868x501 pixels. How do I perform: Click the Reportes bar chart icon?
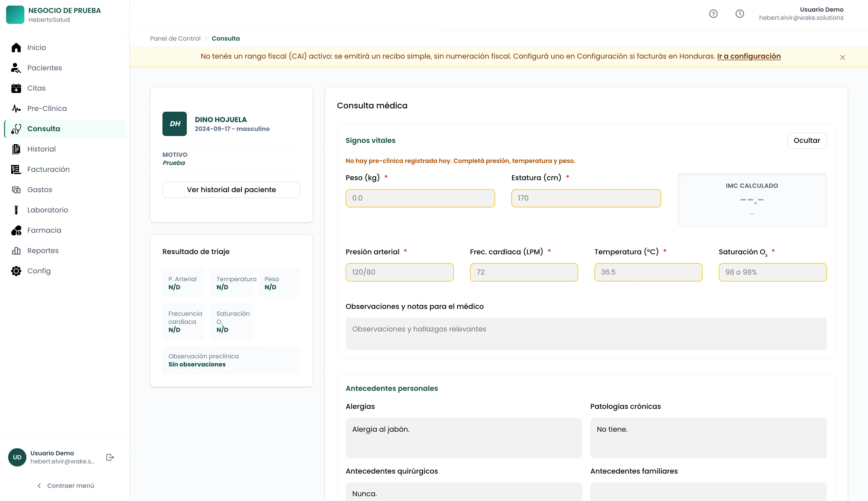pyautogui.click(x=16, y=250)
